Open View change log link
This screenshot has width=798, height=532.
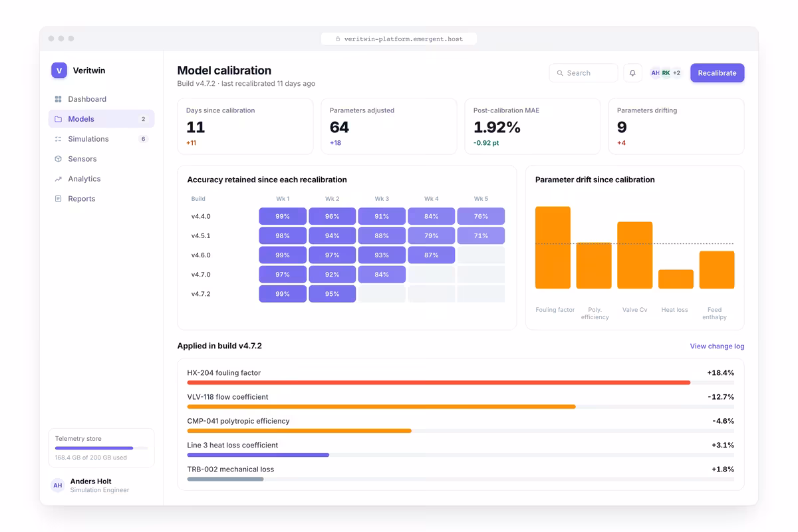[717, 346]
